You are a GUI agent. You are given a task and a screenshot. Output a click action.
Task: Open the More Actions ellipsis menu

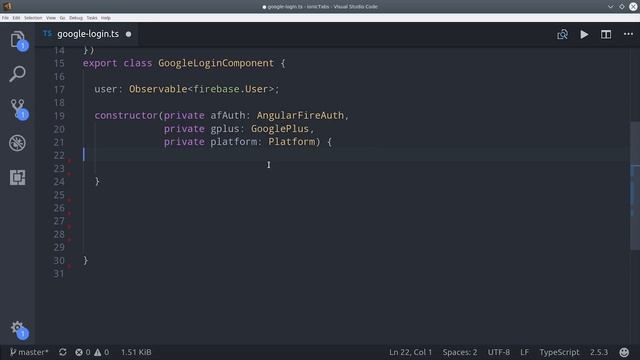click(x=628, y=34)
